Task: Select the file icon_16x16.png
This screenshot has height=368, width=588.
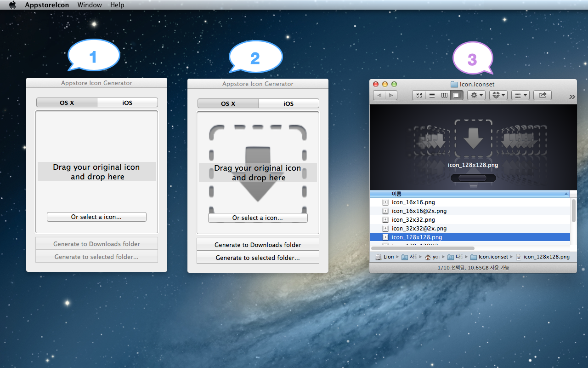Action: pos(469,202)
